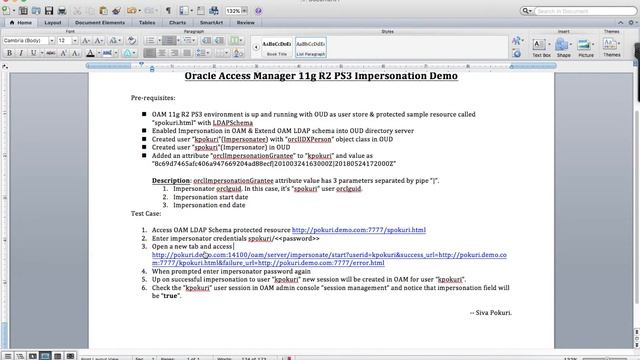This screenshot has height=360, width=640.
Task: Open the Zoom percentage dropdown
Action: (244, 11)
